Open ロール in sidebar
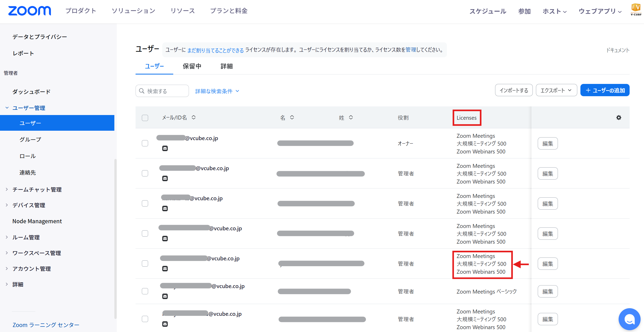 point(27,156)
